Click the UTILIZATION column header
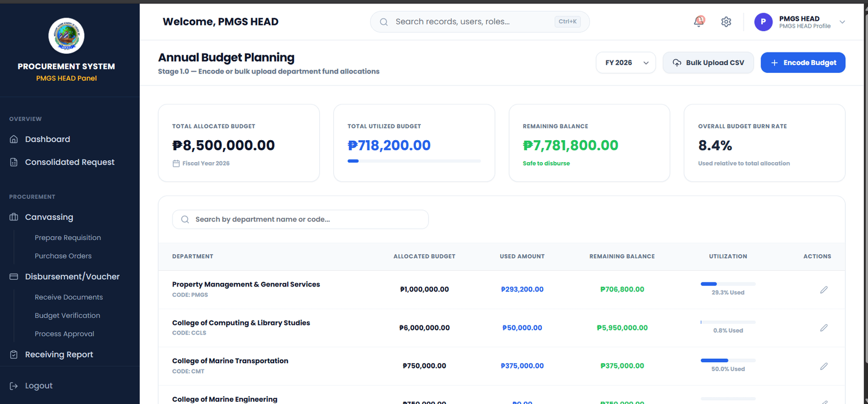Image resolution: width=868 pixels, height=404 pixels. tap(728, 257)
